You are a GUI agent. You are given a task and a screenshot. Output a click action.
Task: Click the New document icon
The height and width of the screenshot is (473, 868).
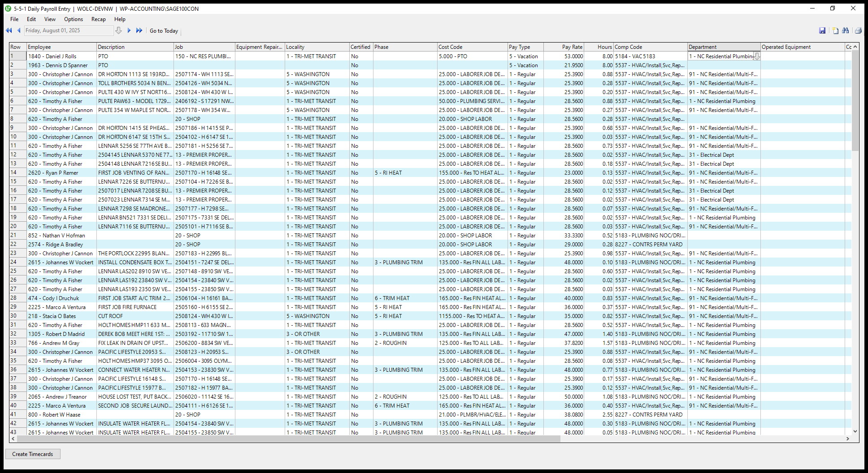tap(835, 30)
